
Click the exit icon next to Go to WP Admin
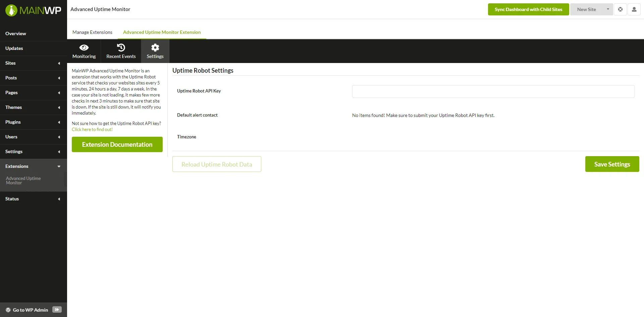click(57, 309)
